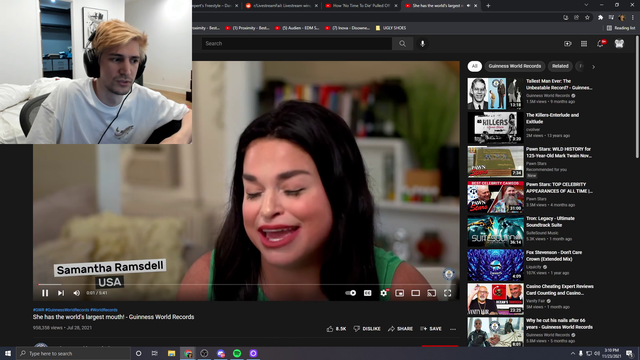The image size is (640, 360).
Task: Open the notifications bell
Action: (600, 44)
